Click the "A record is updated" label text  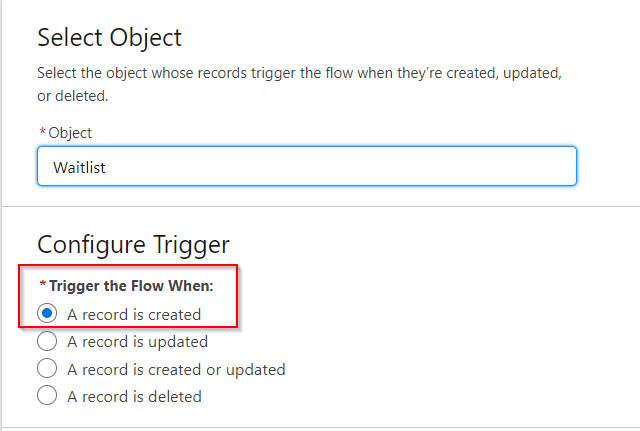coord(137,341)
